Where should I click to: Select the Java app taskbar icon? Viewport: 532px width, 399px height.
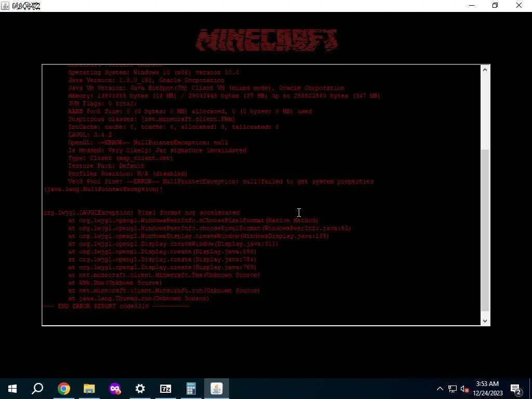click(x=217, y=389)
